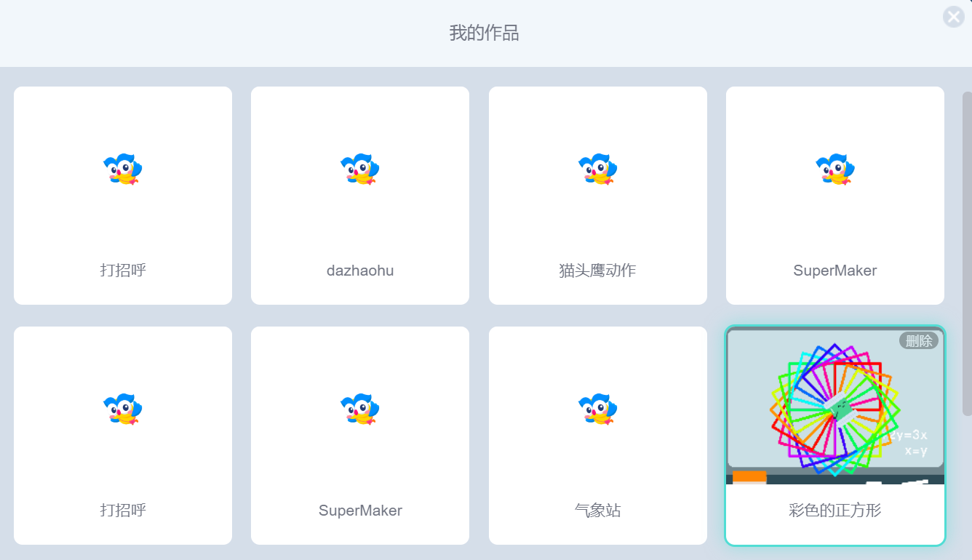Viewport: 972px width, 560px height.
Task: Select the 彩色的正方形 project title
Action: pos(835,511)
